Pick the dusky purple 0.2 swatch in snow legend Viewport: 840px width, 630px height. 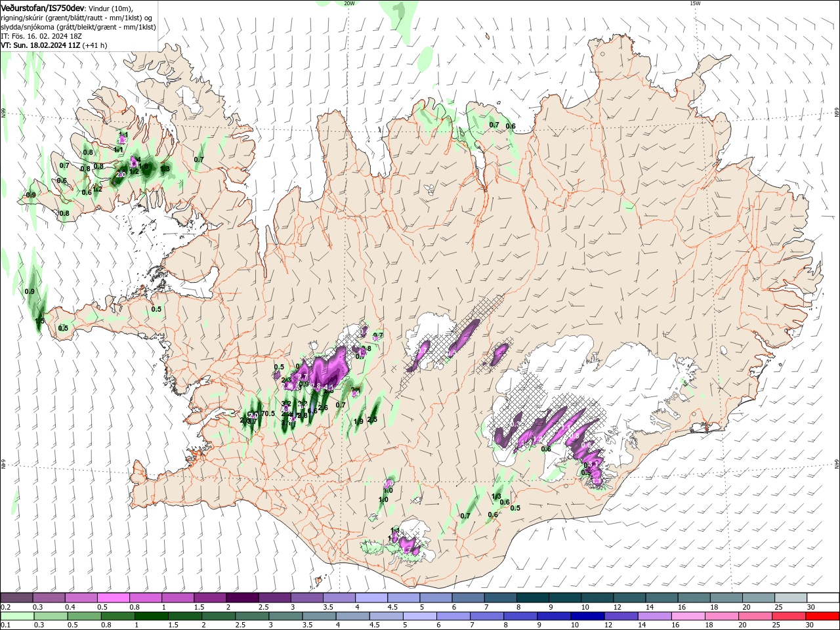click(16, 598)
